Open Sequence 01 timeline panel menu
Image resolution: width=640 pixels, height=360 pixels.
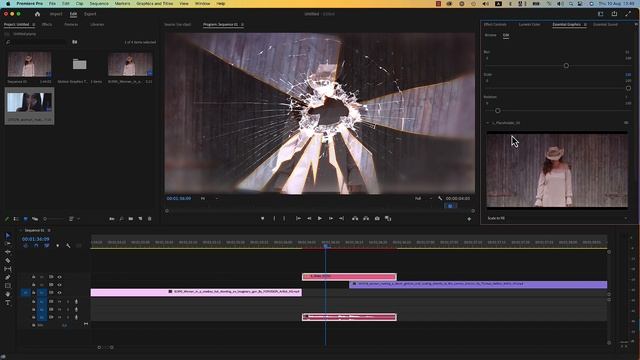click(x=49, y=231)
